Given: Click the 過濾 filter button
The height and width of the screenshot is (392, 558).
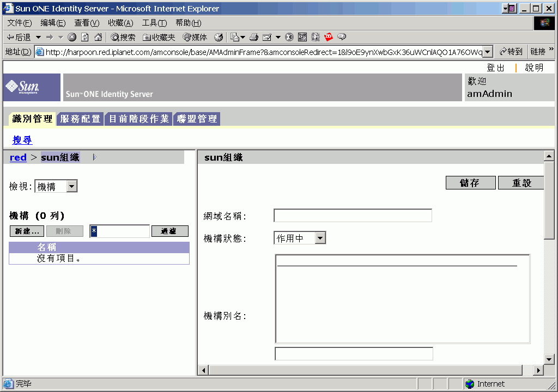Looking at the screenshot, I should [x=170, y=231].
